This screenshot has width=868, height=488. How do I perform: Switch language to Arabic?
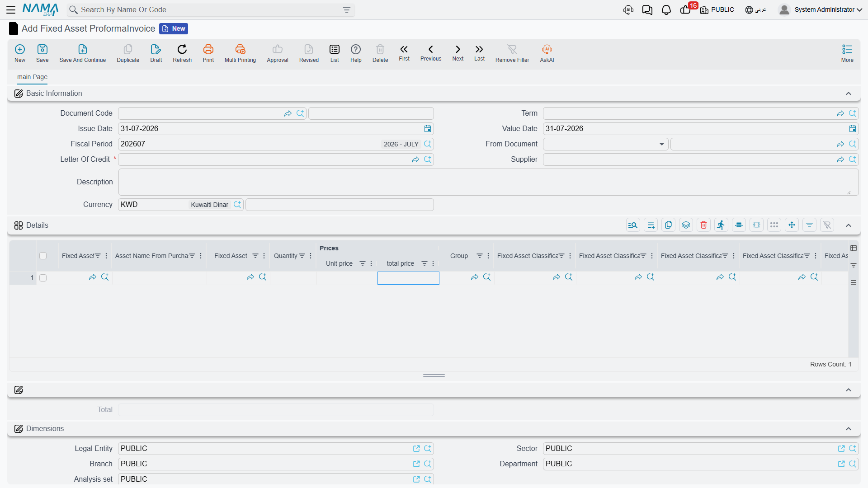pyautogui.click(x=756, y=9)
